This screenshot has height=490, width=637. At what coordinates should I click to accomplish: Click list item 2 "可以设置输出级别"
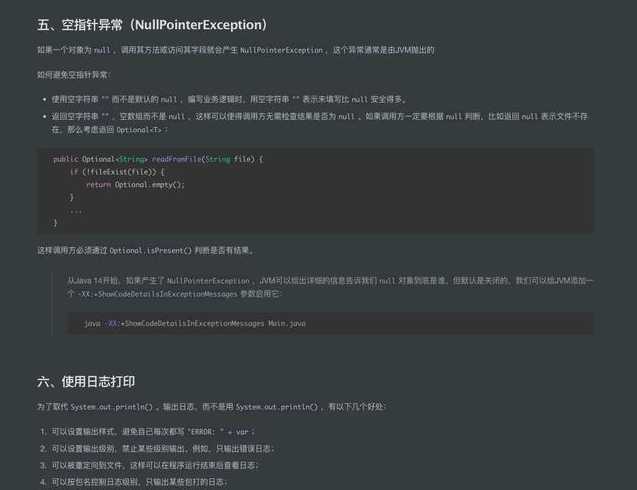click(162, 449)
